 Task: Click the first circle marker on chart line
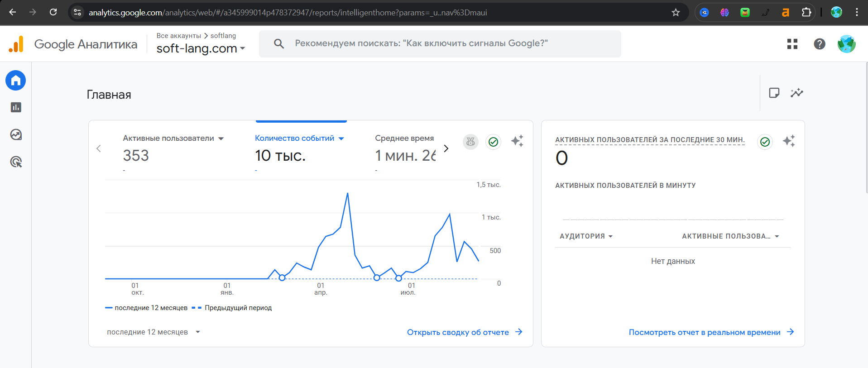point(282,277)
